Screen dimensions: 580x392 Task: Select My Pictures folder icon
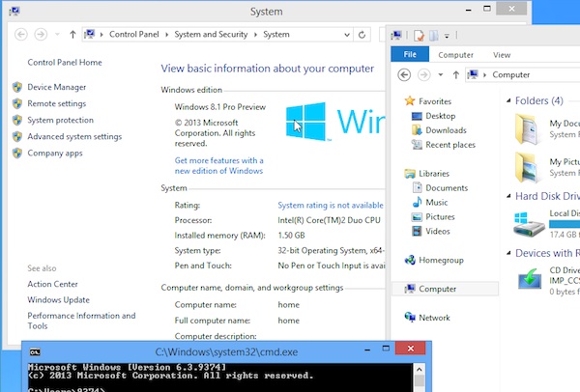pos(527,168)
